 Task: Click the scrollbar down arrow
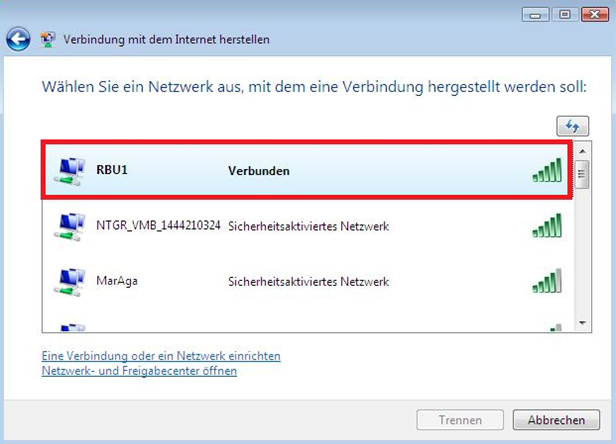583,323
